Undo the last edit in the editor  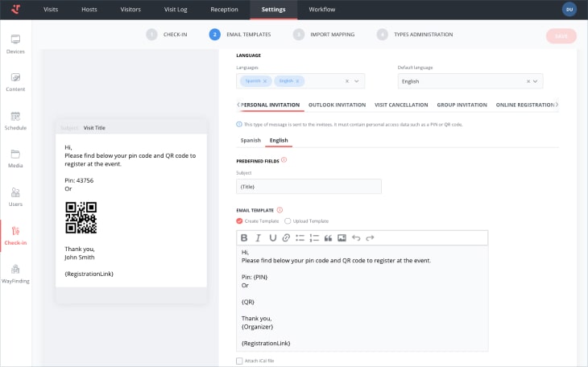[x=356, y=238]
